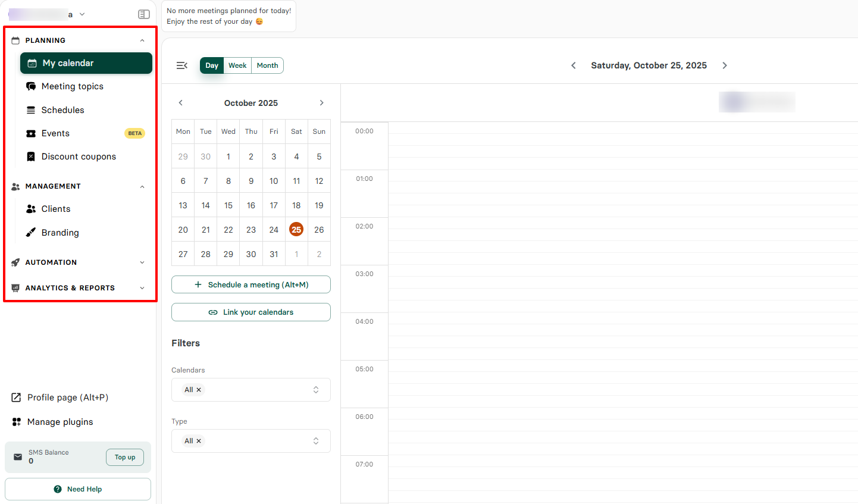The height and width of the screenshot is (504, 858).
Task: Expand the Automation section chevron
Action: tap(142, 262)
